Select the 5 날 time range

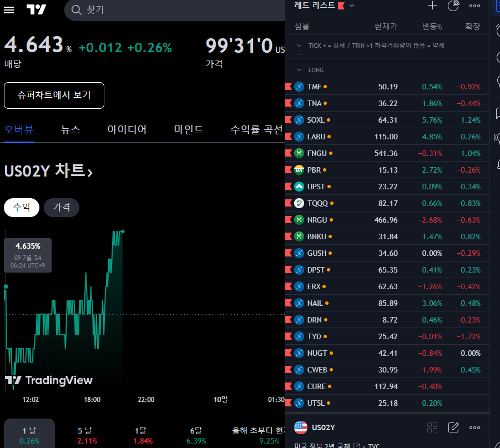84,435
